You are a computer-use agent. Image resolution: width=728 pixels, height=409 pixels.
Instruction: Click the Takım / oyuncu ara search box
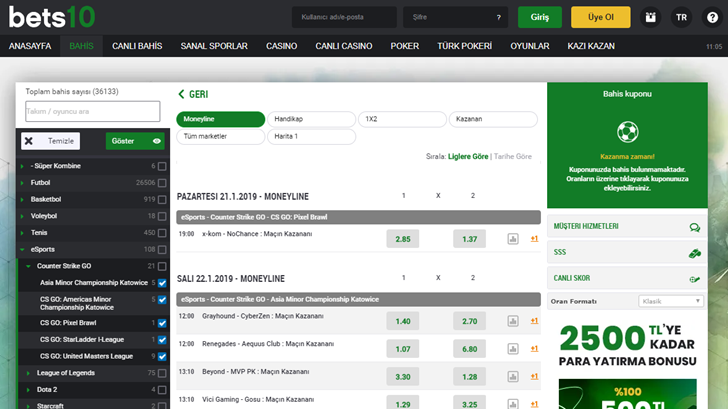coord(93,111)
